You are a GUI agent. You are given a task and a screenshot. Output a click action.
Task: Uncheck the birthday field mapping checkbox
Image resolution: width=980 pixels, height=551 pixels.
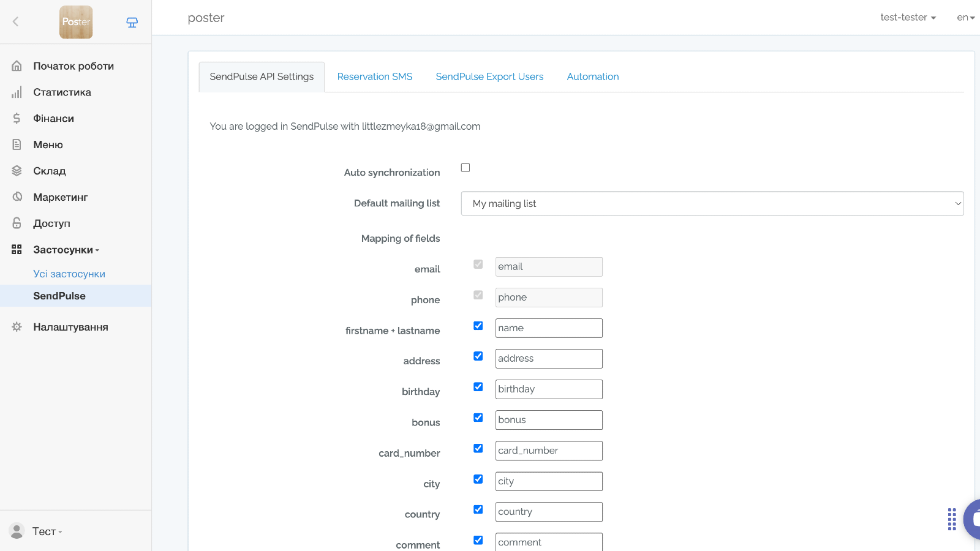[x=478, y=387]
